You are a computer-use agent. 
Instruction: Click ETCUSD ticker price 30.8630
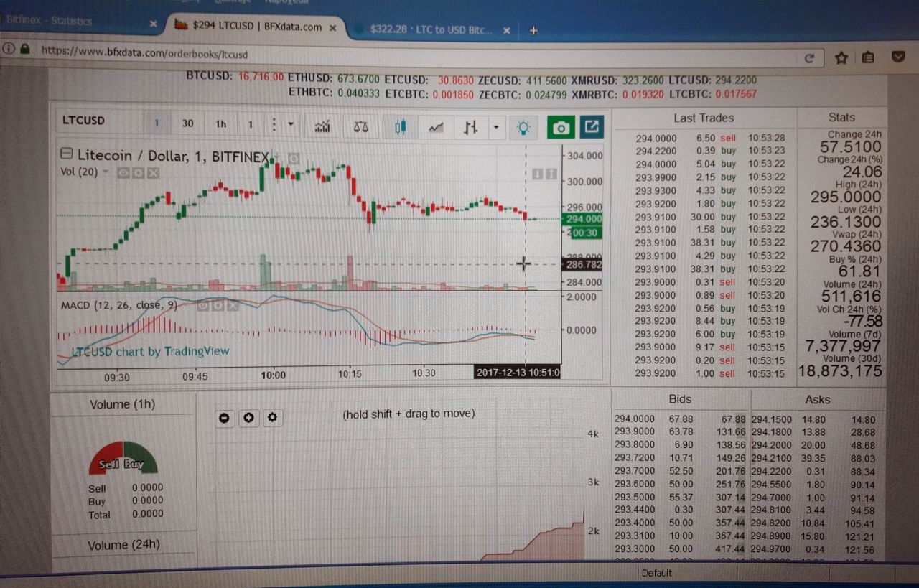[x=456, y=80]
